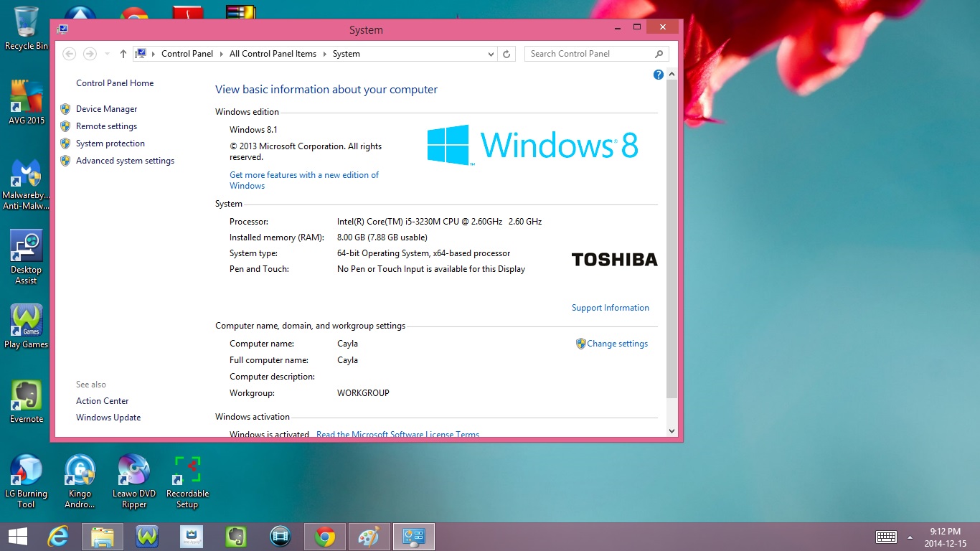Click the search magnifier in Control Panel
Screen dimensions: 980x551
(659, 54)
